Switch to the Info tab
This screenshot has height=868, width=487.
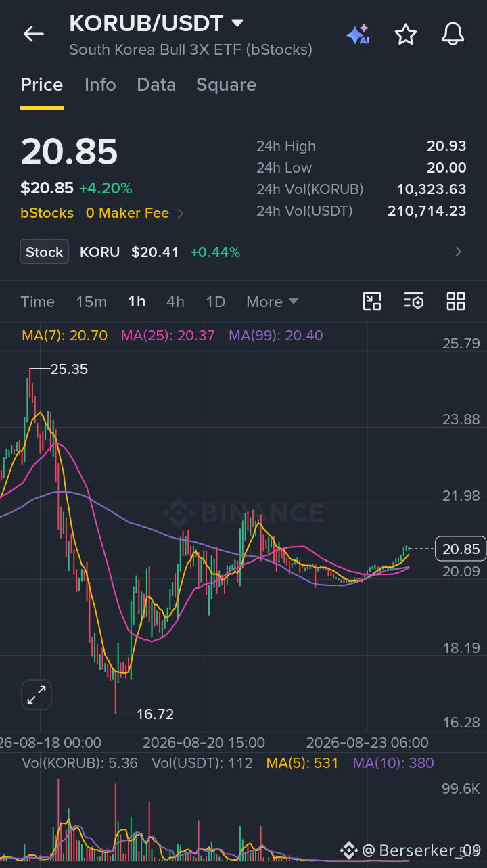pos(100,85)
